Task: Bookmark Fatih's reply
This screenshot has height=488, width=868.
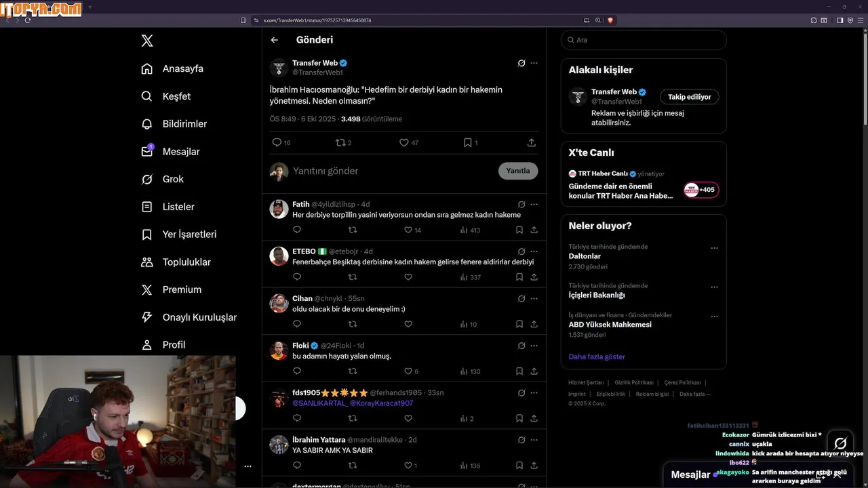Action: (519, 230)
